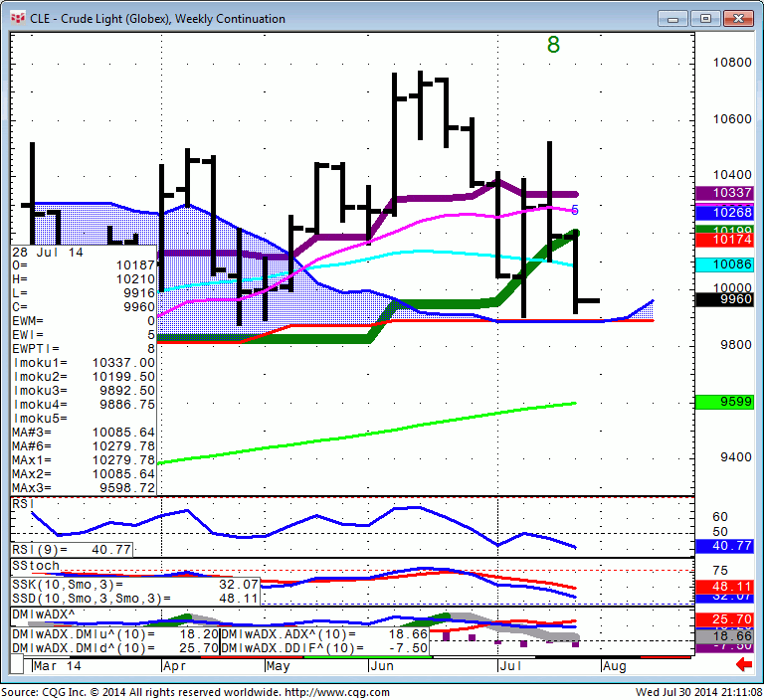Click the red 25.70 DMI value label
This screenshot has width=764, height=700.
pos(725,619)
